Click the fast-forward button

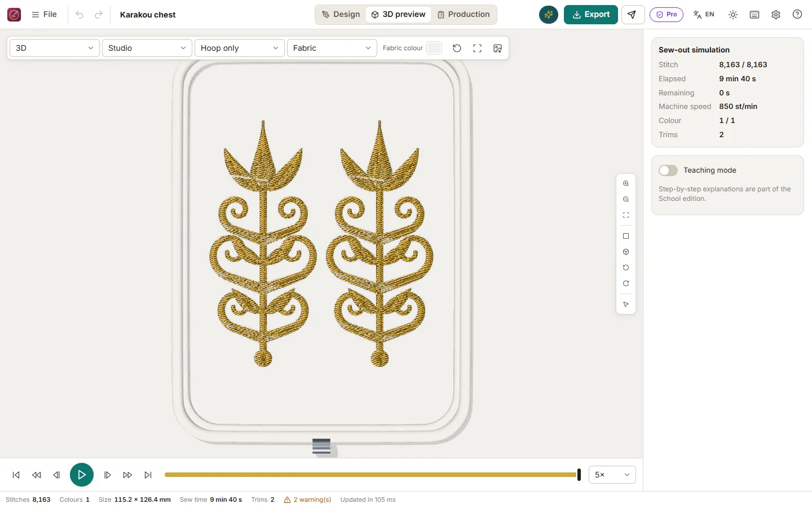point(127,475)
